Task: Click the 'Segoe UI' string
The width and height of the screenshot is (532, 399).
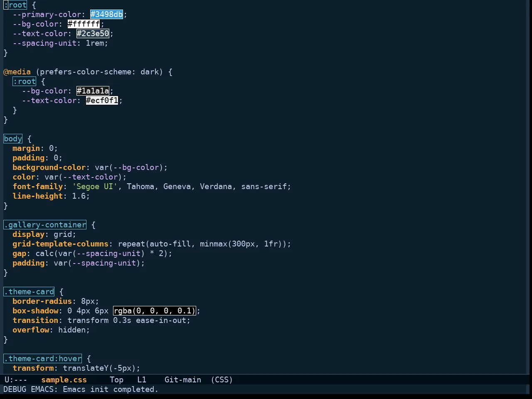Action: click(x=95, y=187)
